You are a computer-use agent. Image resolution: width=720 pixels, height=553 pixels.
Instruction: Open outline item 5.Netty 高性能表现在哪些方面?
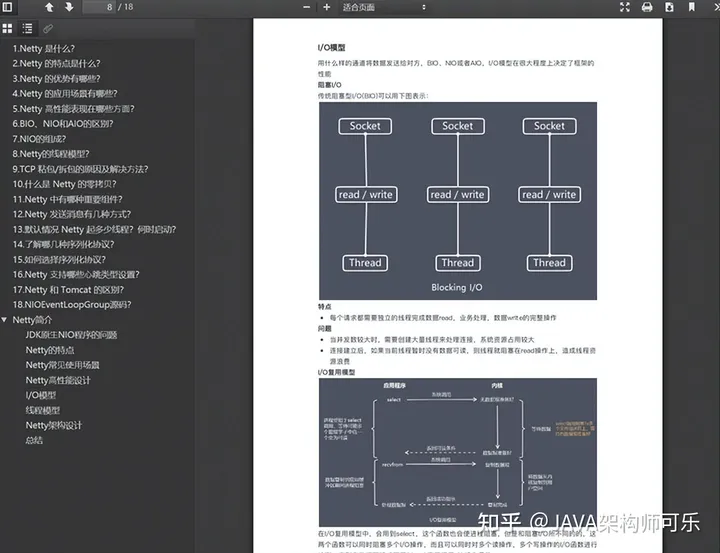tap(73, 109)
